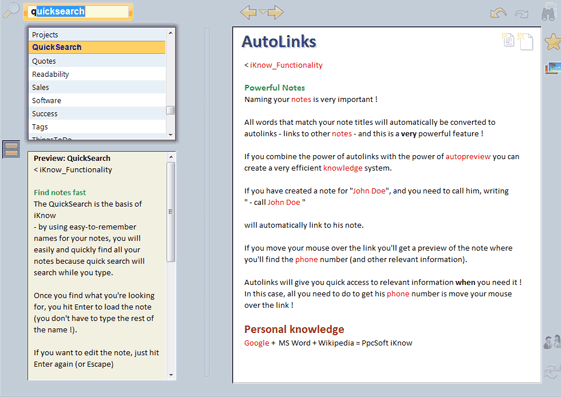
Task: Click the preview pane scrollbar thumb
Action: pyautogui.click(x=171, y=212)
